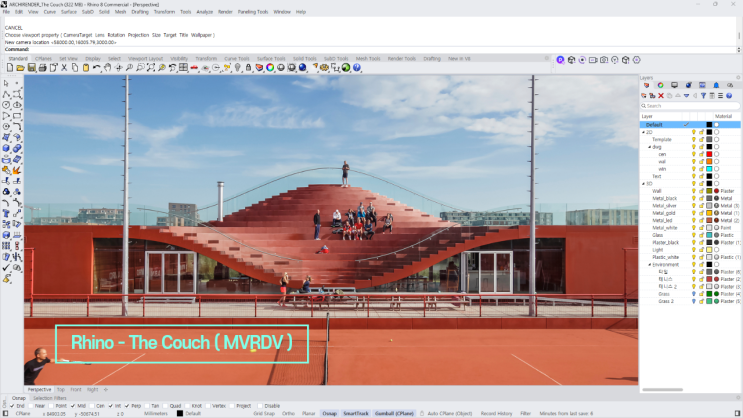Open the Display monitor tab icon in panel
This screenshot has width=743, height=418.
point(674,85)
